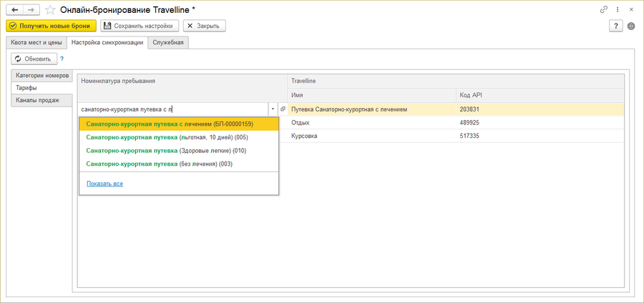Open Категории номеров side tab
The width and height of the screenshot is (644, 303).
coord(42,76)
